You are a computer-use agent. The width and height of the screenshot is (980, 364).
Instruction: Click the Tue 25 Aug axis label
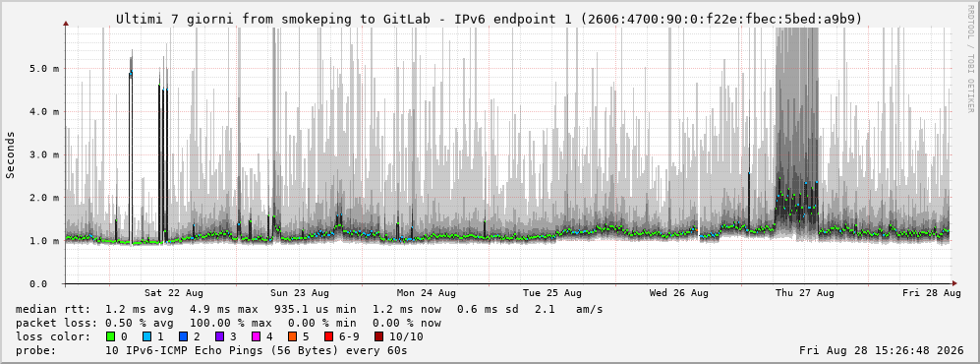point(551,293)
